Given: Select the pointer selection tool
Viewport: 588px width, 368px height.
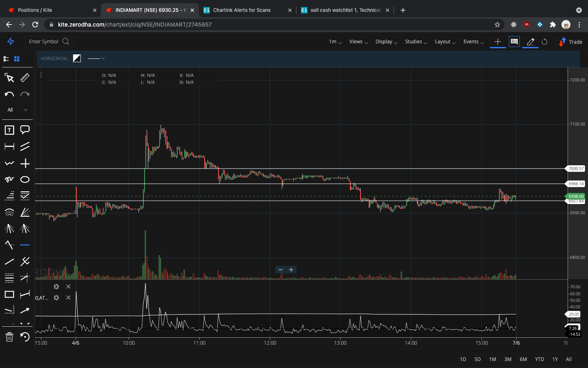Looking at the screenshot, I should (x=9, y=78).
